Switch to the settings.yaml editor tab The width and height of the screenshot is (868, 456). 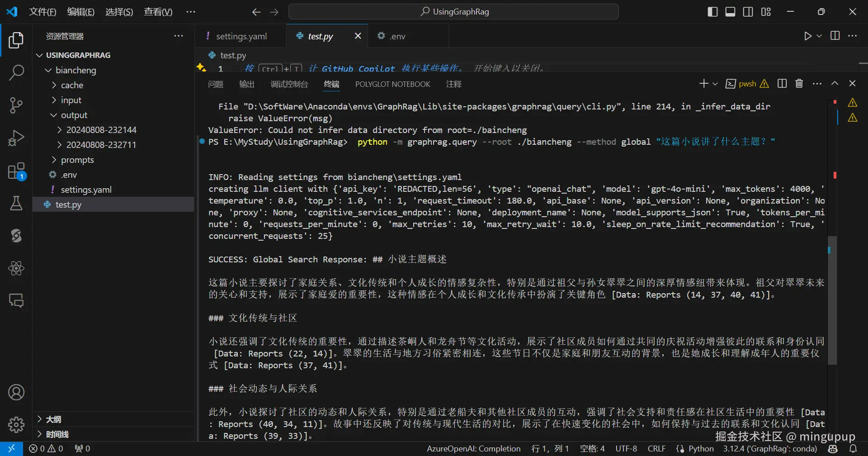(x=241, y=36)
